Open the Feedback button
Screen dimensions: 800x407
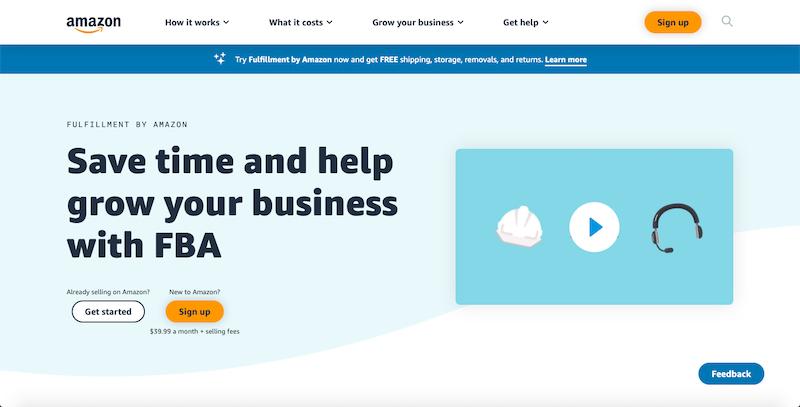point(731,374)
